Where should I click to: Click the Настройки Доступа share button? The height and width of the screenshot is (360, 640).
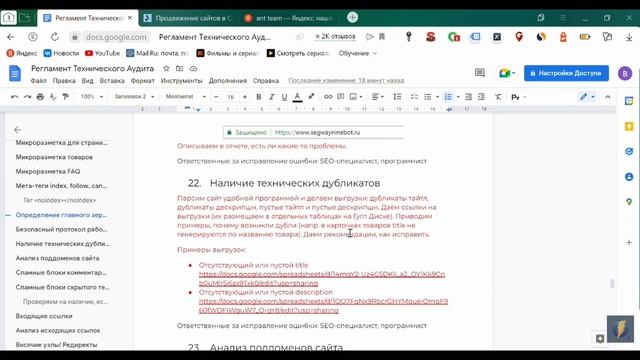click(x=566, y=73)
